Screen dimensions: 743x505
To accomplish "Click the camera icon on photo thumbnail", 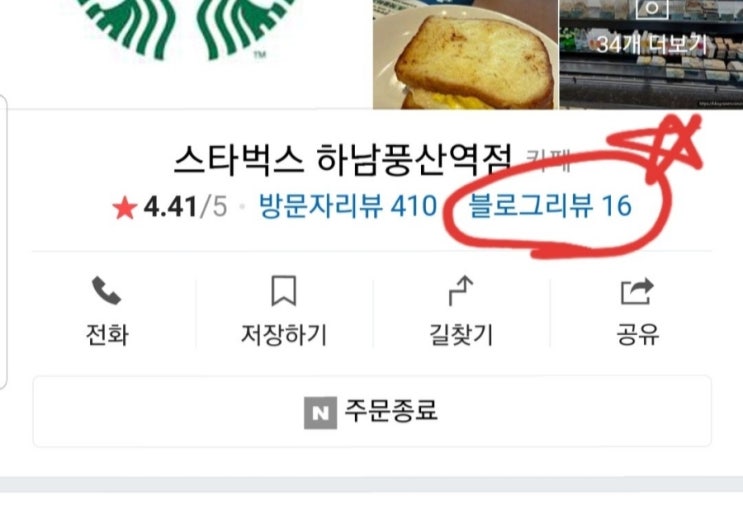I will coord(652,7).
